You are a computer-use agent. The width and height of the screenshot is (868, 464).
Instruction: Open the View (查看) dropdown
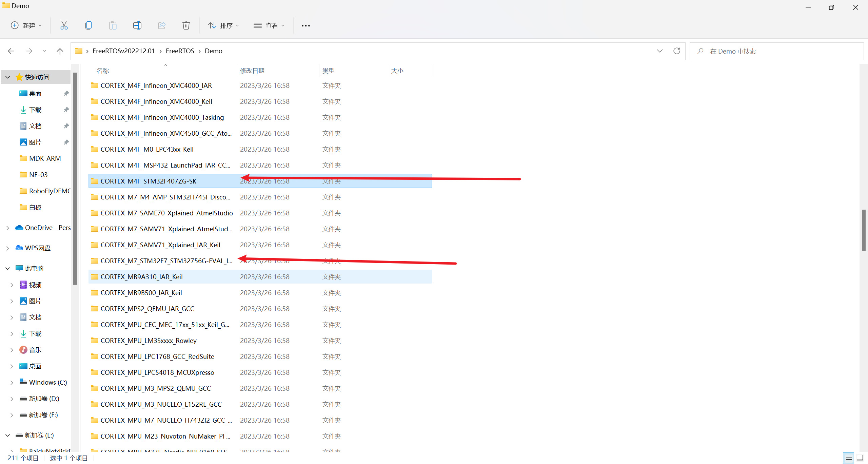pyautogui.click(x=269, y=25)
